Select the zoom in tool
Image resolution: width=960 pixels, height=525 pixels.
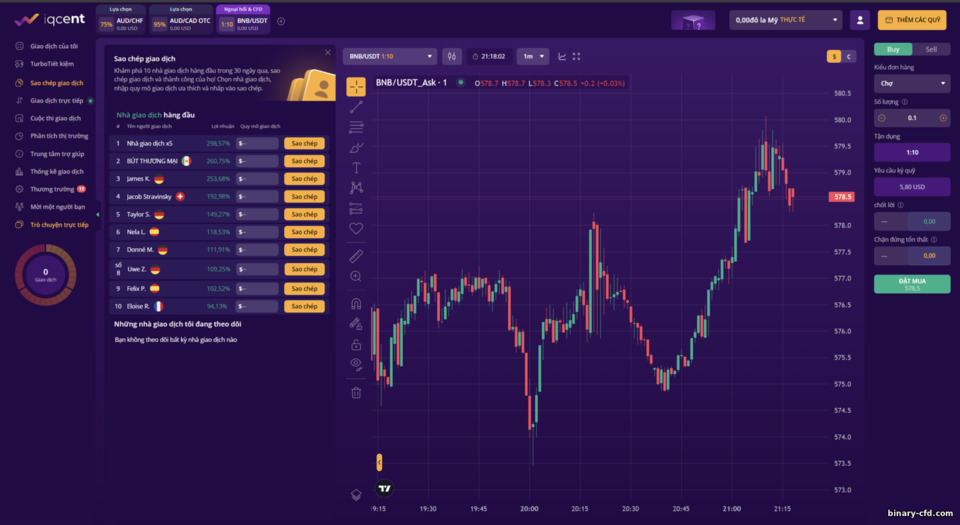tap(356, 277)
